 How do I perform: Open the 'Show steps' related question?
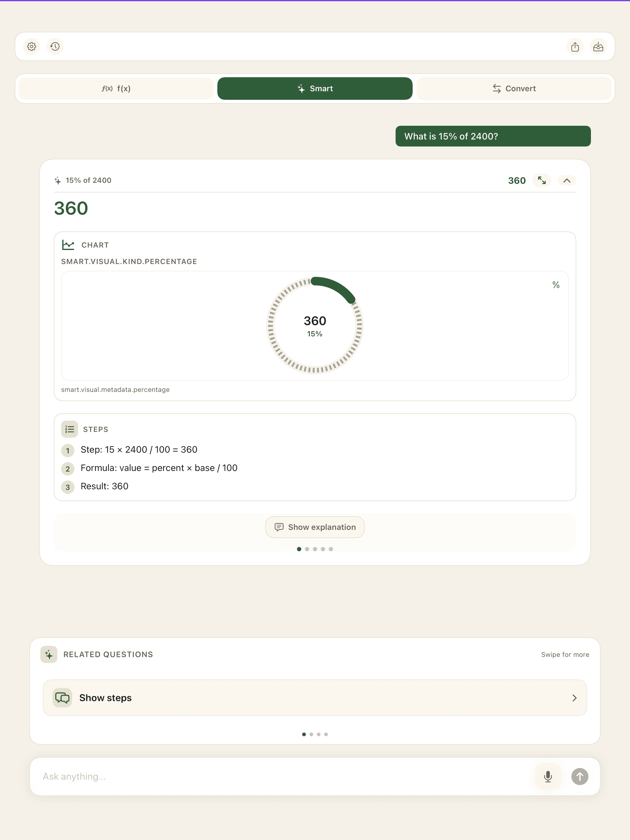click(315, 698)
